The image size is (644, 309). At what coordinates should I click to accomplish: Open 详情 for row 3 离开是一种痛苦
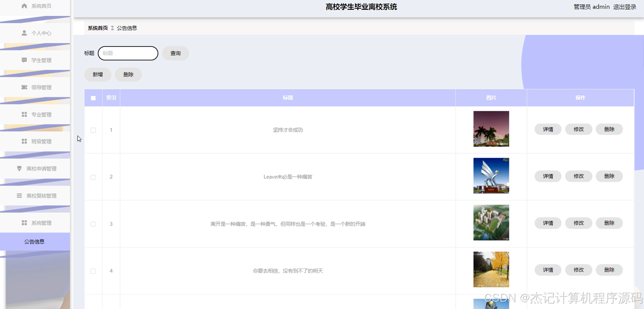pos(548,223)
